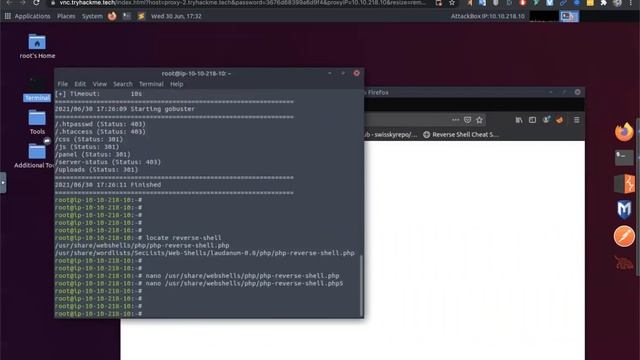Open root's Home folder icon
The image size is (640, 360).
click(x=37, y=42)
